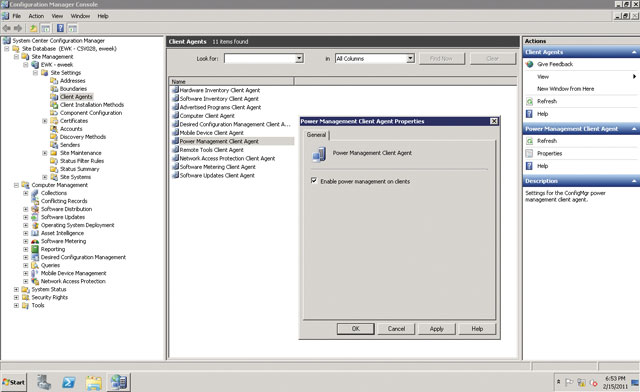Open PowerShell from the taskbar

(69, 383)
